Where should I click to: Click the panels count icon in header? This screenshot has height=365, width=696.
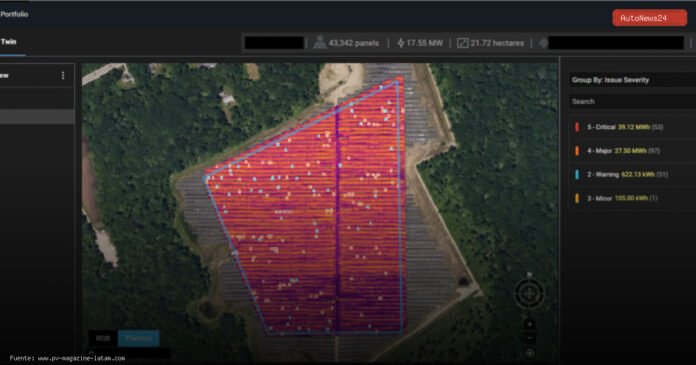(320, 43)
